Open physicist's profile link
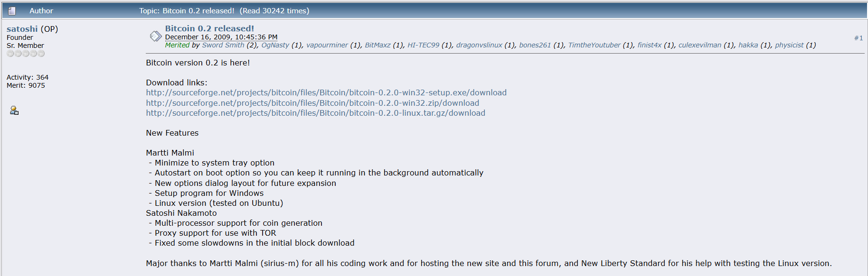The image size is (868, 276). pos(789,45)
